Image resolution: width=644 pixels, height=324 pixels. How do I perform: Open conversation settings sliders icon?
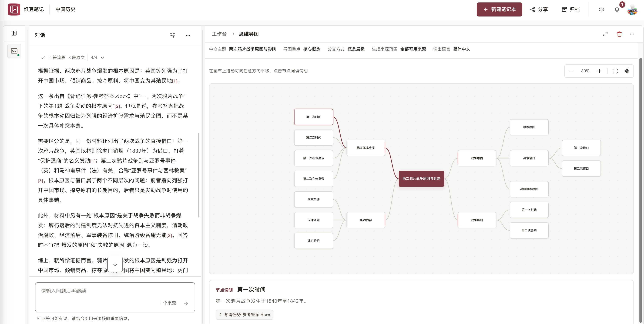coord(173,35)
